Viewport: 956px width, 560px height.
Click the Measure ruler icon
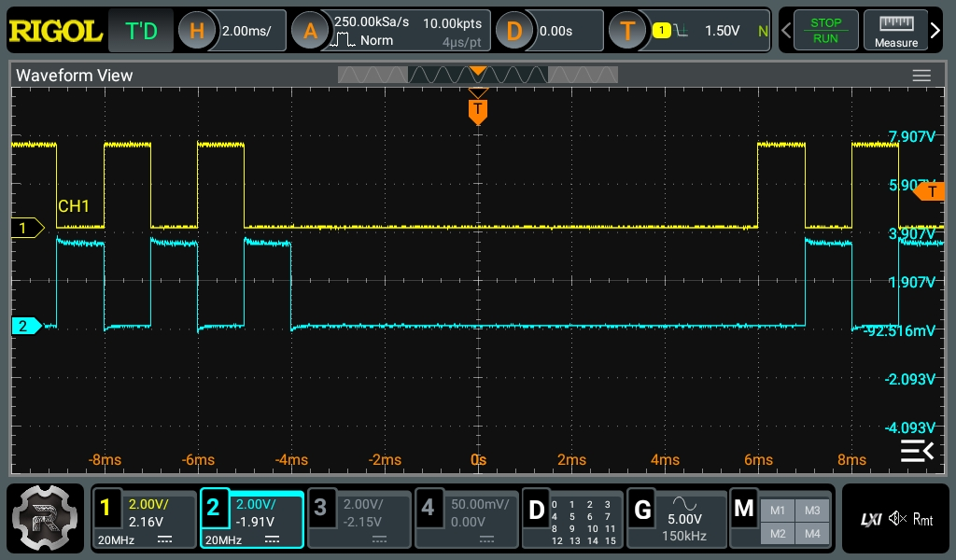point(895,31)
